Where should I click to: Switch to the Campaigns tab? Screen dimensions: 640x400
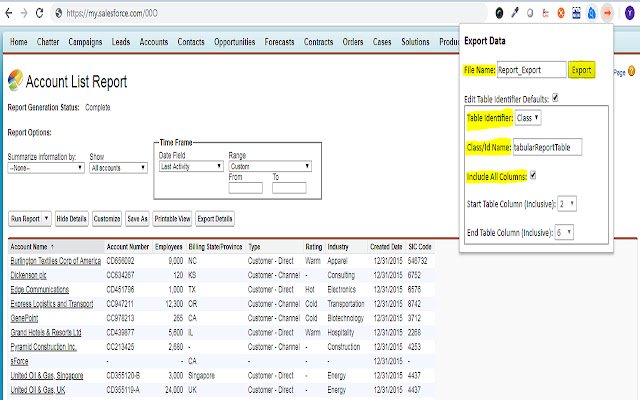coord(85,42)
